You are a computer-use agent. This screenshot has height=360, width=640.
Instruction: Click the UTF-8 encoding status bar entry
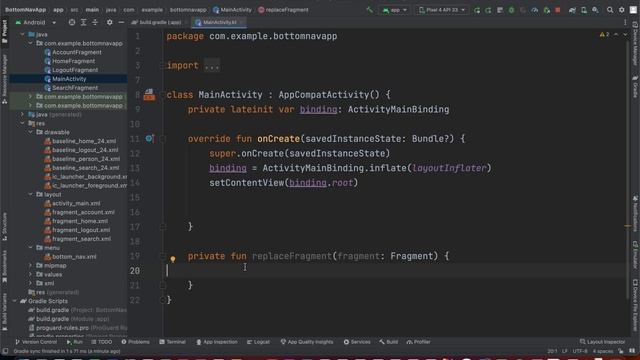(580, 351)
